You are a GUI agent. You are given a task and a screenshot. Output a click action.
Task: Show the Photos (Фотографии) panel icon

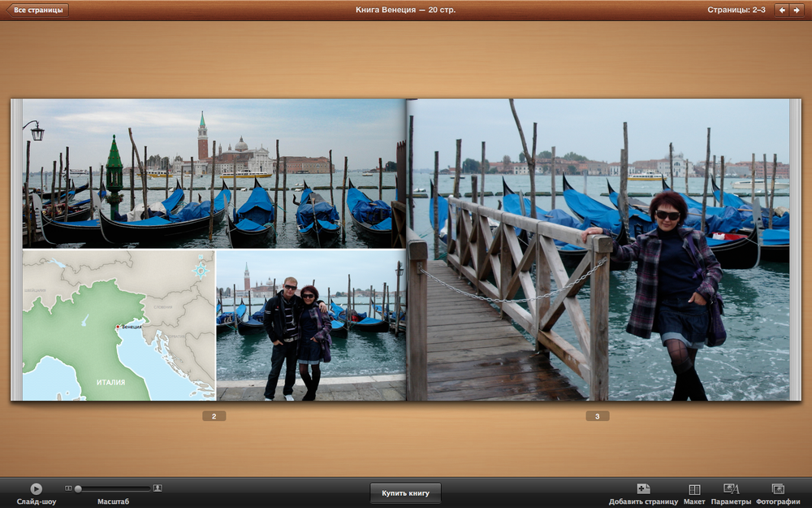(x=778, y=488)
